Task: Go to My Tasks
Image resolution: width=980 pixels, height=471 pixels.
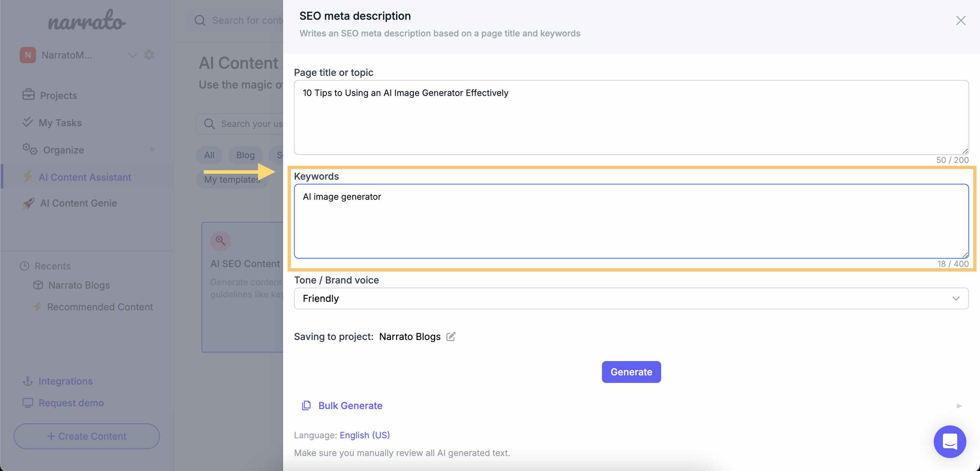Action: pyautogui.click(x=60, y=123)
